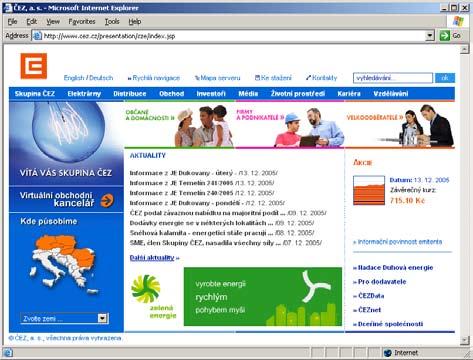
Task: Open the address bar history dropdown
Action: tap(430, 35)
